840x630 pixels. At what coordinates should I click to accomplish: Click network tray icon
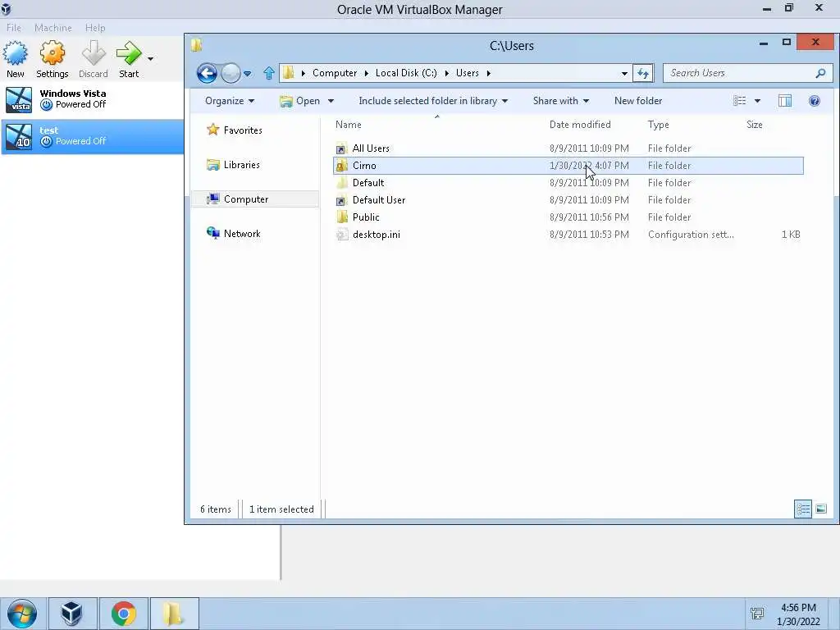point(757,614)
